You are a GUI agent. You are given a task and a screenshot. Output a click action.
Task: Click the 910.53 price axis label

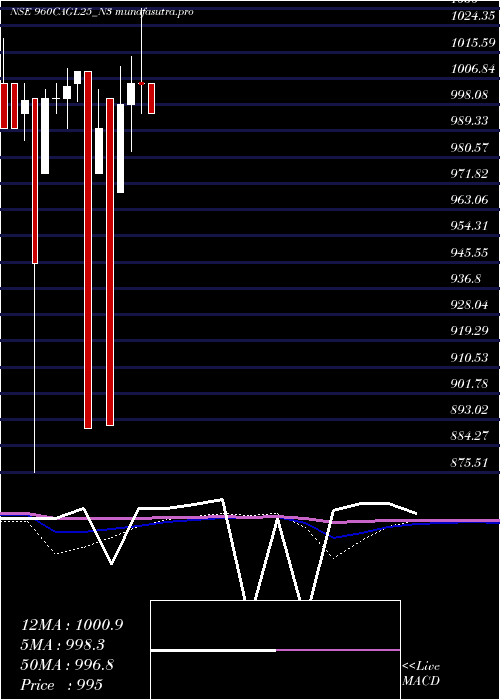pyautogui.click(x=469, y=358)
